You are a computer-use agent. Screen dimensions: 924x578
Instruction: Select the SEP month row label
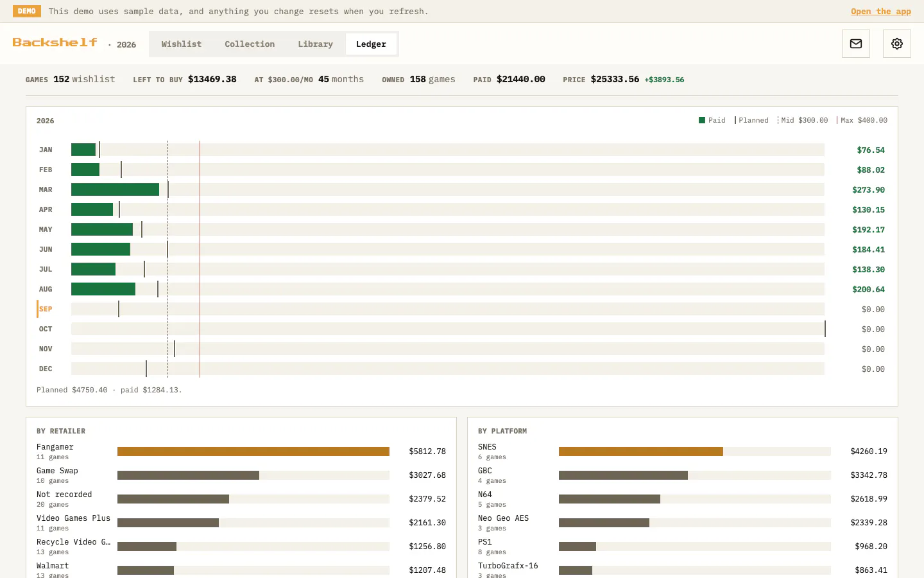pos(46,309)
